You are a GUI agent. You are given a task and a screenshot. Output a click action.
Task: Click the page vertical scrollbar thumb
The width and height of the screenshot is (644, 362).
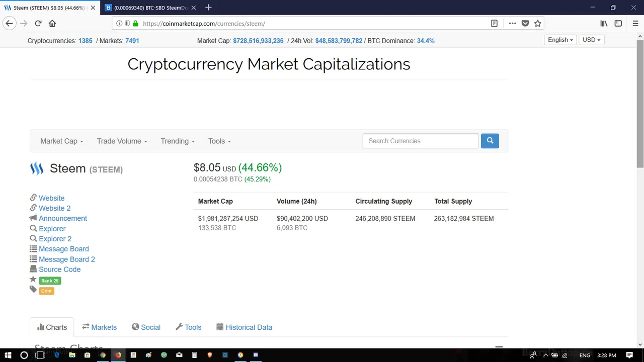pyautogui.click(x=640, y=103)
